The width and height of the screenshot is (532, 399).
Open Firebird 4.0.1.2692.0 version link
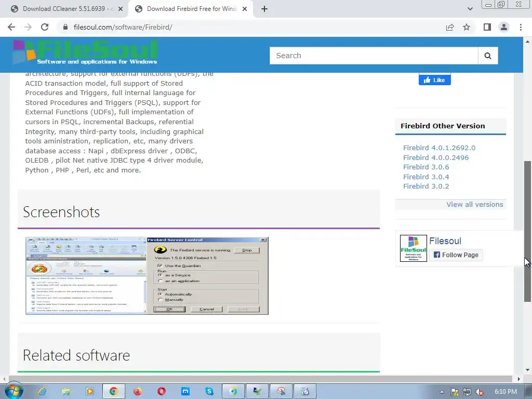point(439,148)
